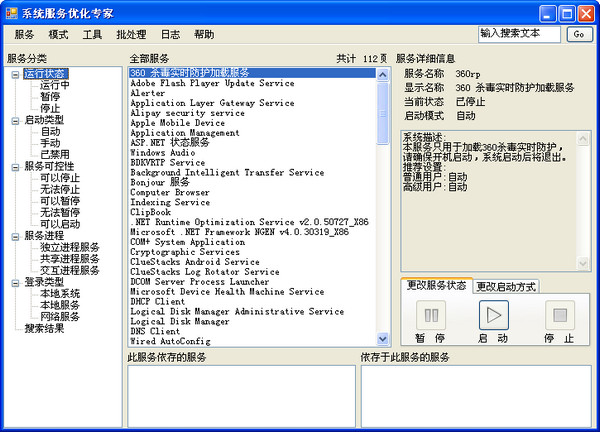Image resolution: width=600 pixels, height=432 pixels.
Task: Select Bonjour 服务 in the service list
Action: click(x=160, y=182)
